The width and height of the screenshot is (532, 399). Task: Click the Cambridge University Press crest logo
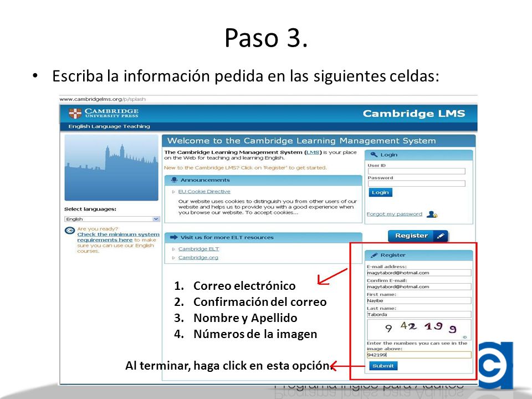(75, 113)
